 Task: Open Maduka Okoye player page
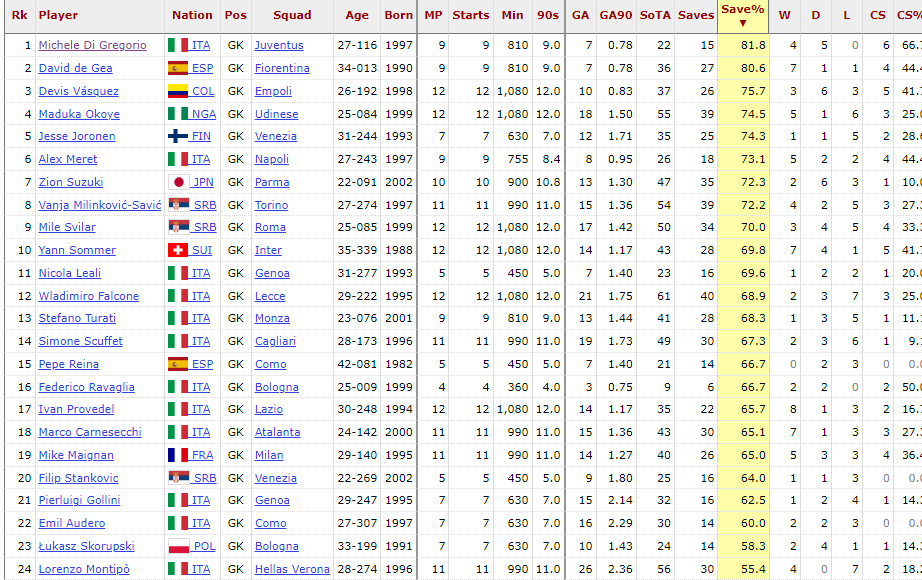79,114
